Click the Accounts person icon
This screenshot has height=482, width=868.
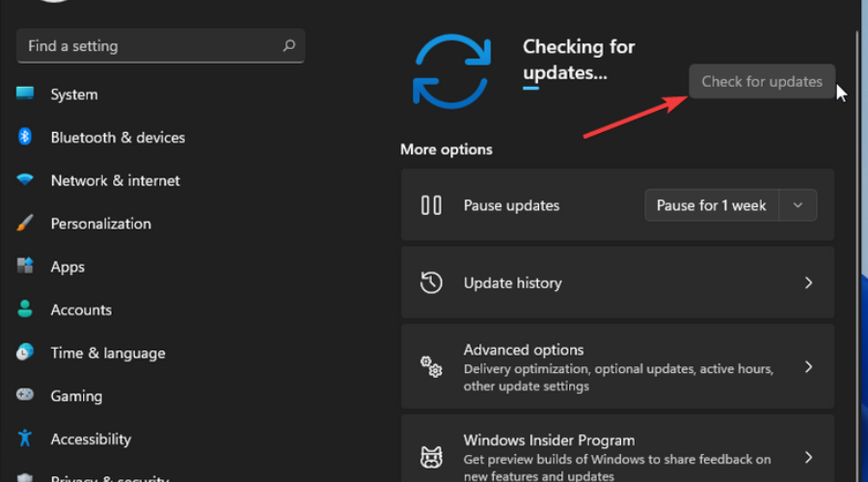pos(25,308)
